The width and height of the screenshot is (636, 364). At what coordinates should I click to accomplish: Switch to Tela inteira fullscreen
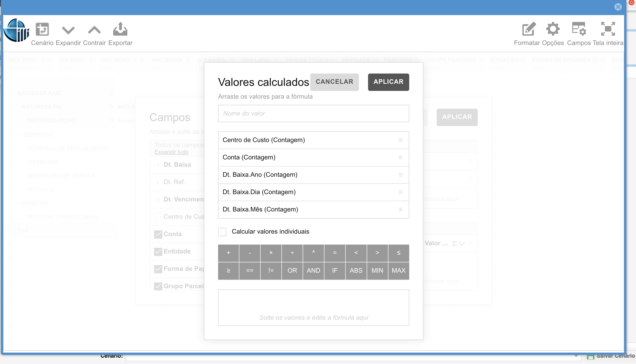point(608,29)
